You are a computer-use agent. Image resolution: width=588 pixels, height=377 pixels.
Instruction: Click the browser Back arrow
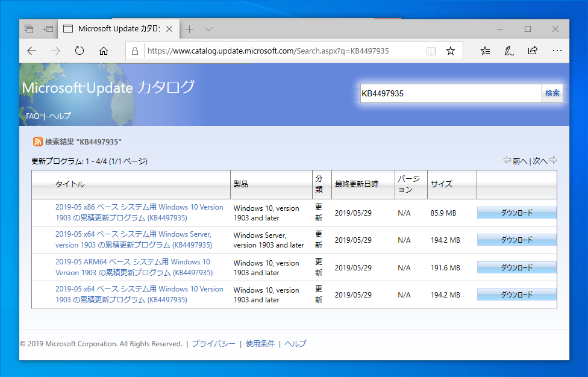(x=32, y=51)
